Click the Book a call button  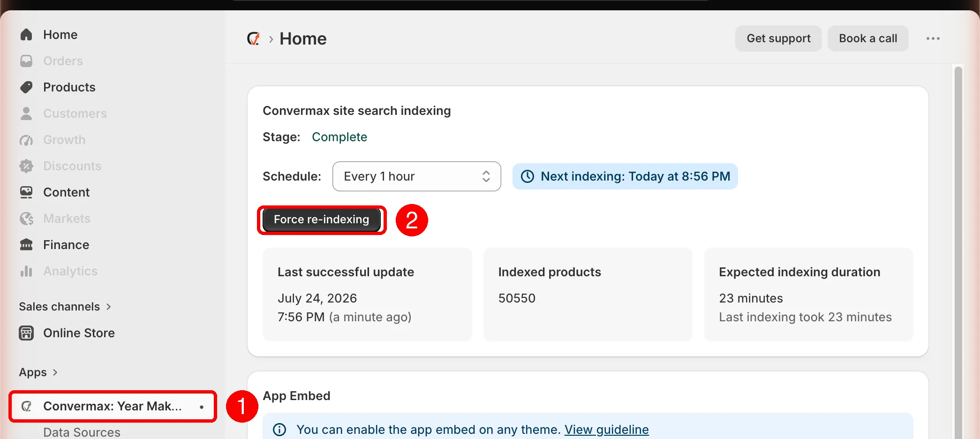(868, 38)
